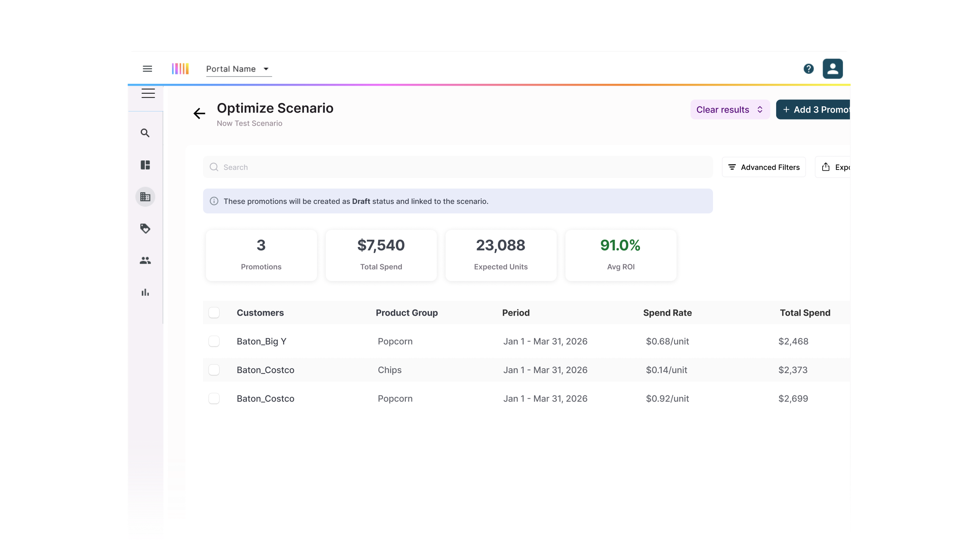The width and height of the screenshot is (980, 558).
Task: Click the help question mark icon
Action: click(808, 69)
